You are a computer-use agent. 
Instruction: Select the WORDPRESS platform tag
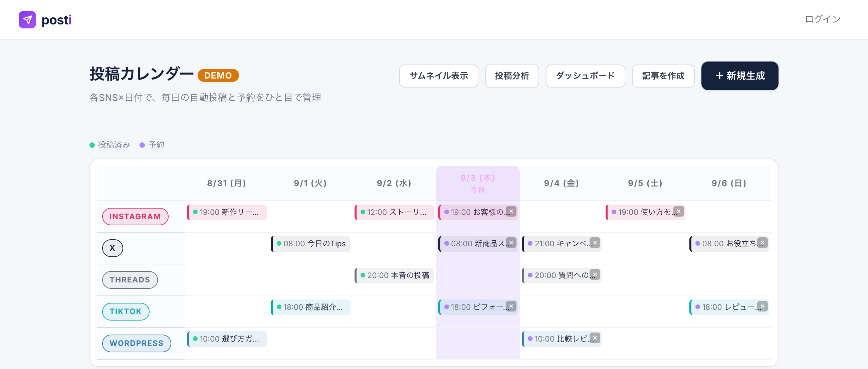pos(137,343)
